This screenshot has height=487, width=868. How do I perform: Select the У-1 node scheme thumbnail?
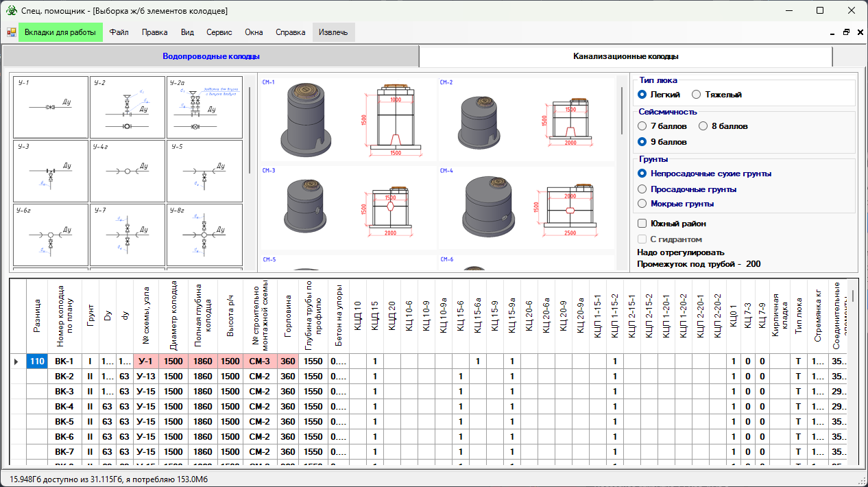tap(50, 107)
